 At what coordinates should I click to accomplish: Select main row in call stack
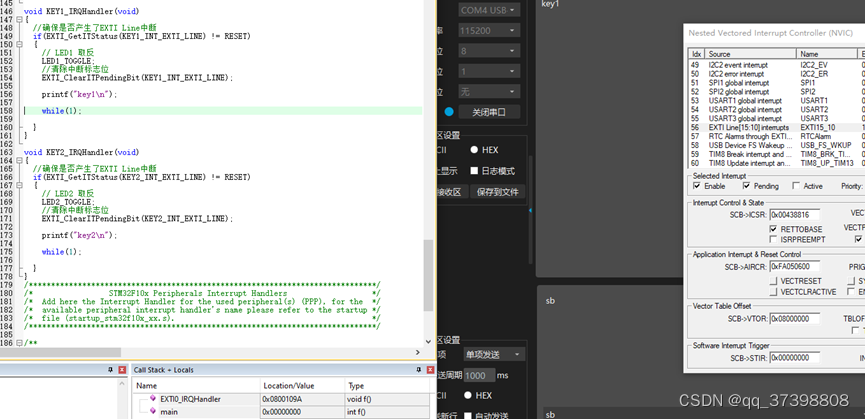coord(281,411)
